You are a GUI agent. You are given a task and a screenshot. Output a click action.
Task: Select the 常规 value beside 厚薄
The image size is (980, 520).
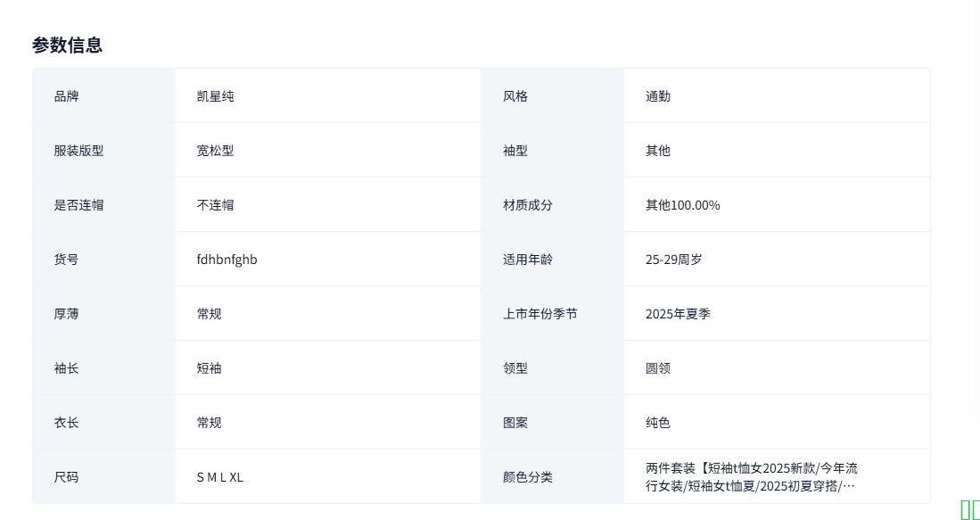[x=209, y=314]
